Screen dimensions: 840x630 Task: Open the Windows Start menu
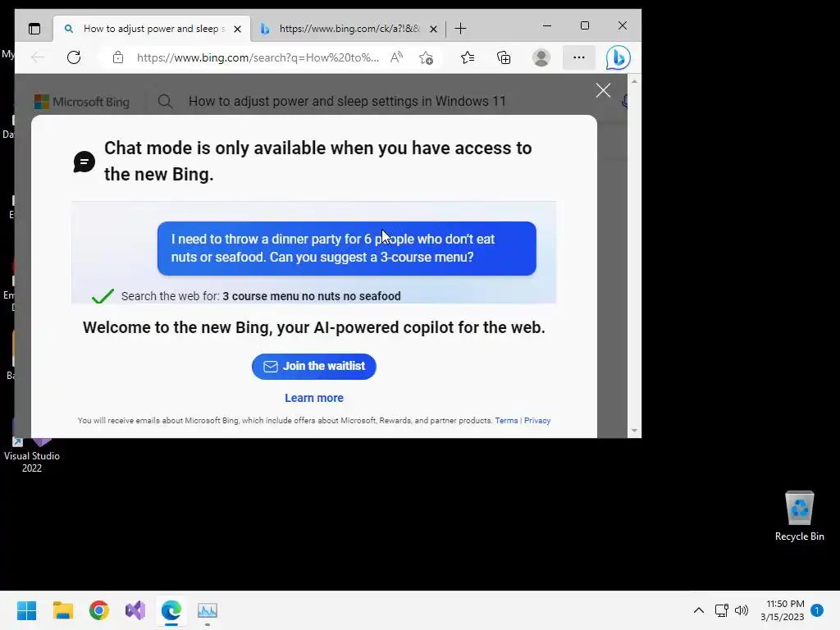pyautogui.click(x=27, y=610)
